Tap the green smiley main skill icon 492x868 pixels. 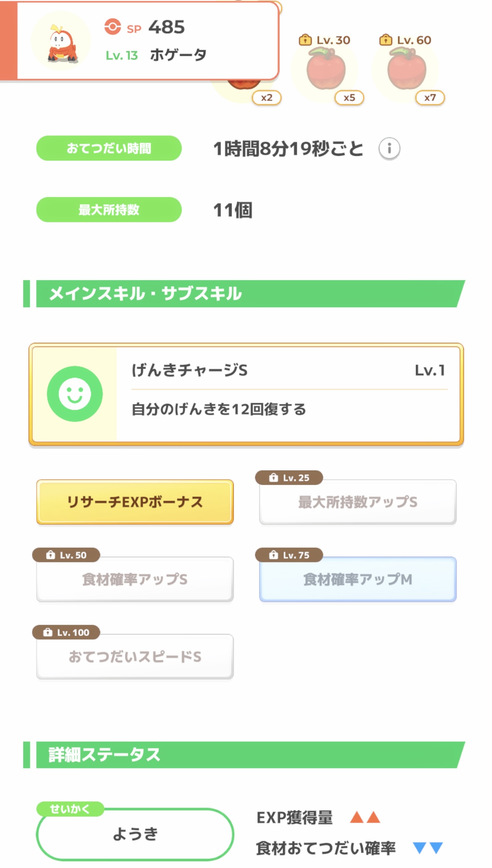click(x=75, y=394)
